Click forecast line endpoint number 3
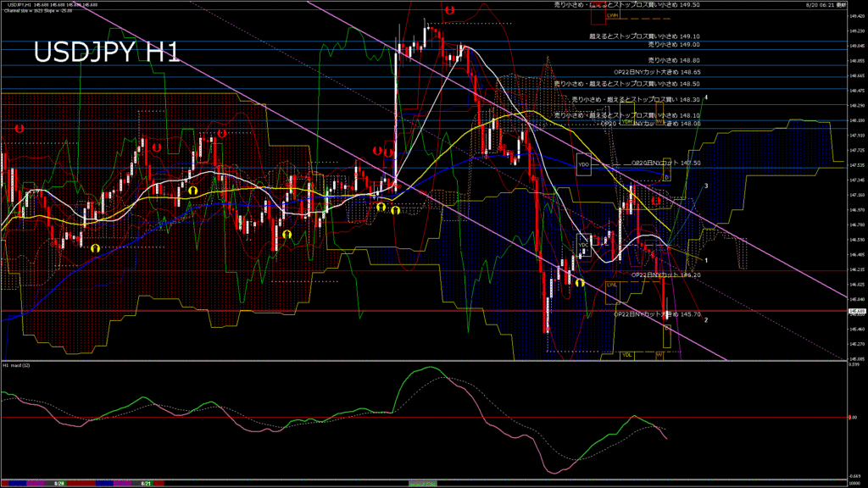This screenshot has width=868, height=488. pyautogui.click(x=706, y=185)
